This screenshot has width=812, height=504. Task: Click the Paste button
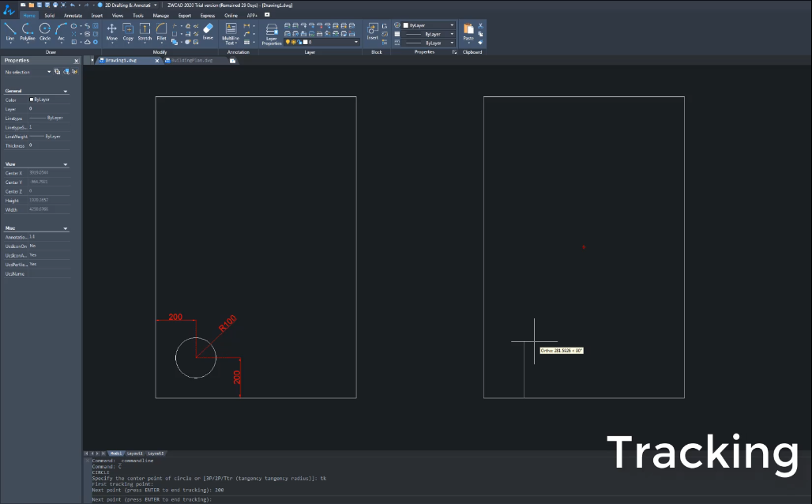pos(468,32)
